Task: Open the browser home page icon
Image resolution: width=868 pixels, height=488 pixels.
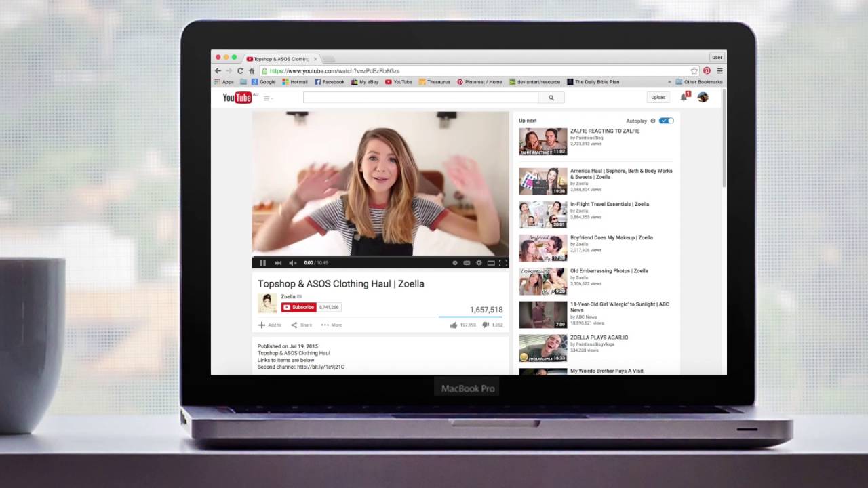Action: (x=252, y=70)
